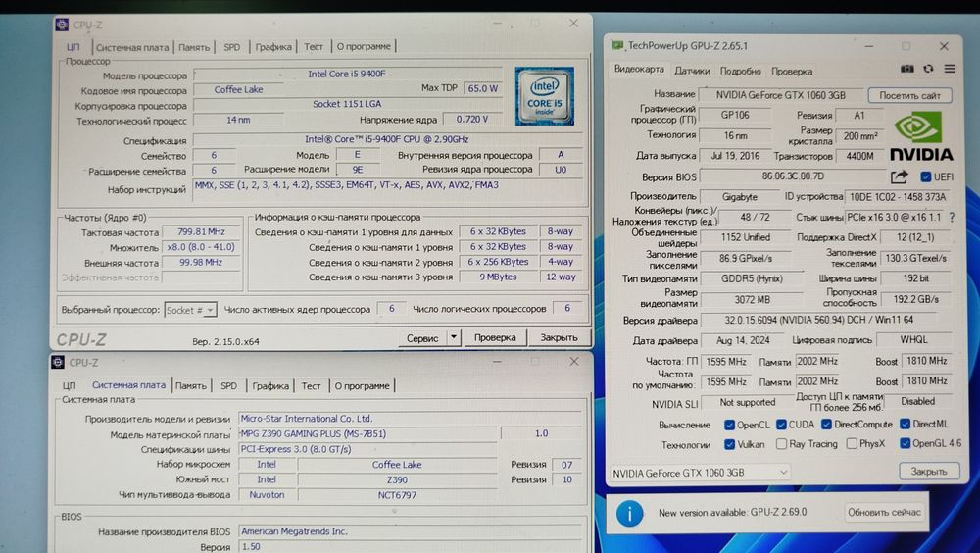This screenshot has height=553, width=980.
Task: Toggle the CUDA checkbox
Action: [x=781, y=425]
